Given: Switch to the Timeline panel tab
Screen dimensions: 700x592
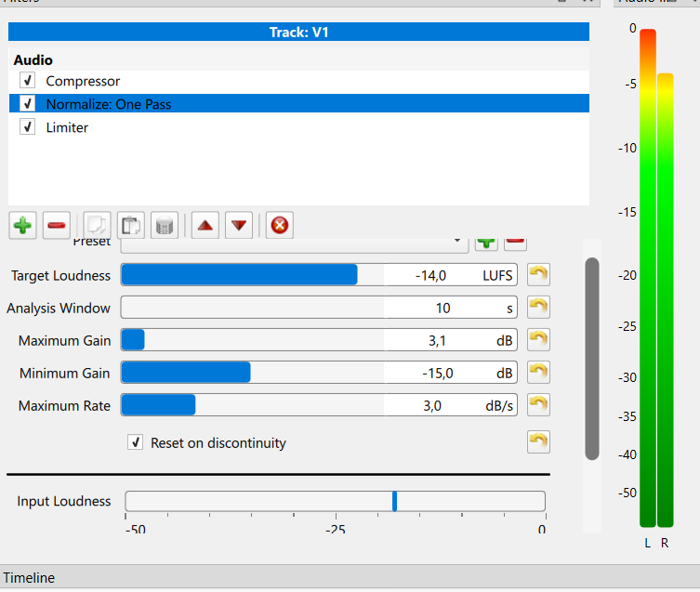Looking at the screenshot, I should coord(29,578).
